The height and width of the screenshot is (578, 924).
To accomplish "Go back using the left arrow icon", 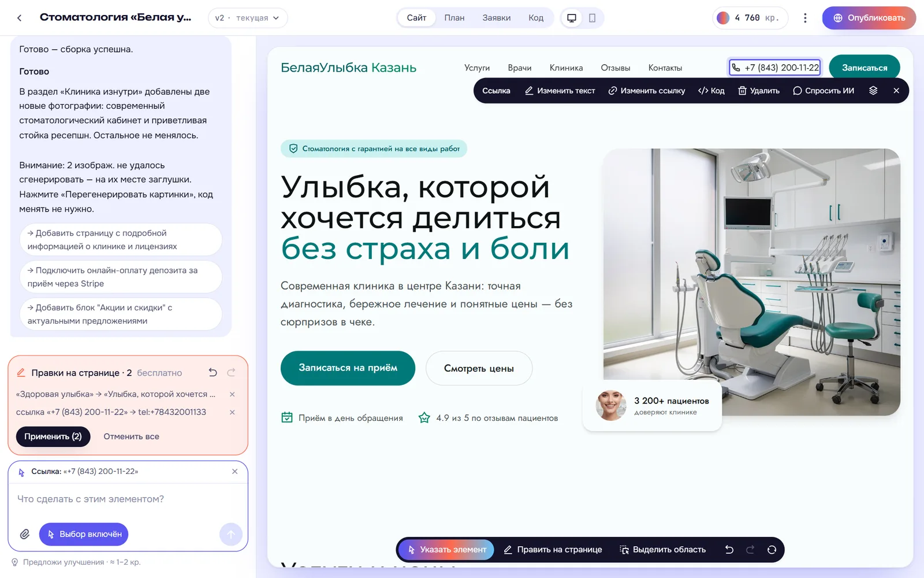I will 20,18.
